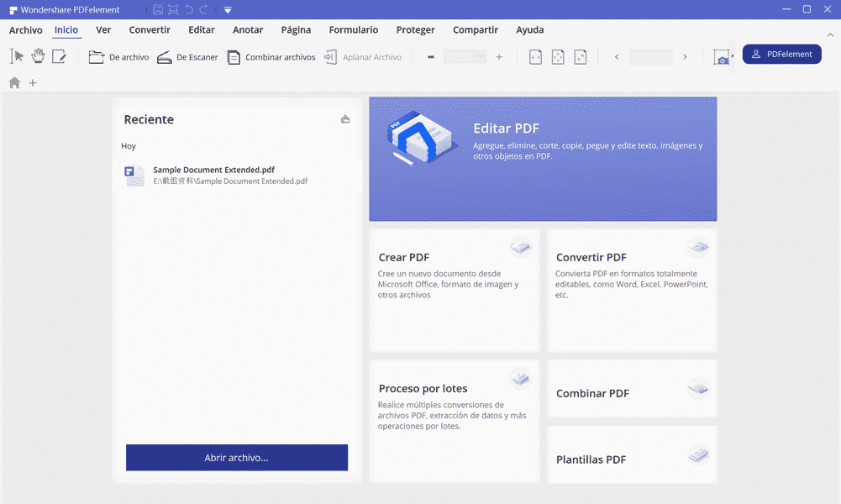Click zoom in plus button
The image size is (841, 504).
499,57
